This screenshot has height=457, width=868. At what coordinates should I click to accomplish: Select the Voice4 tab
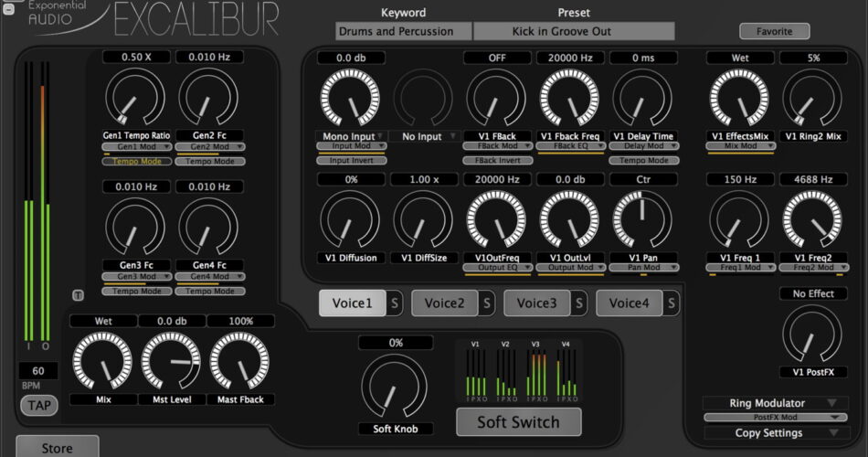coord(629,303)
